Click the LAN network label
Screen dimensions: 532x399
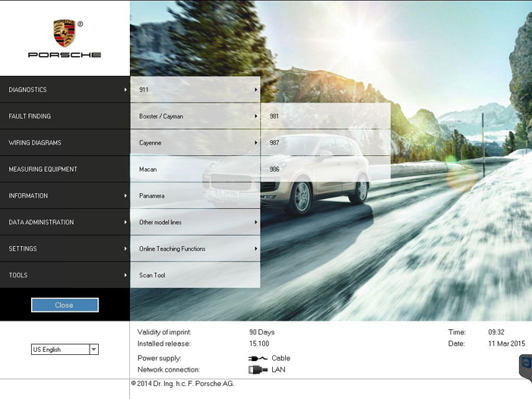[278, 369]
